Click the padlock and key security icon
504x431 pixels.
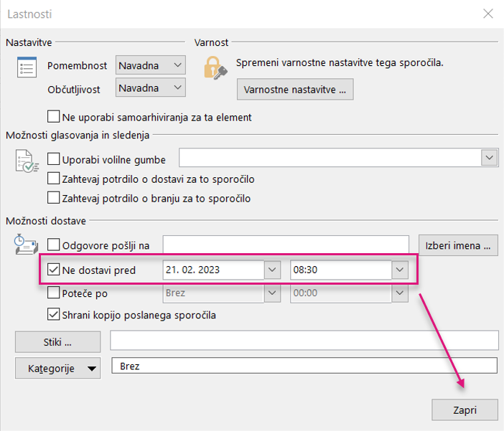pos(215,67)
